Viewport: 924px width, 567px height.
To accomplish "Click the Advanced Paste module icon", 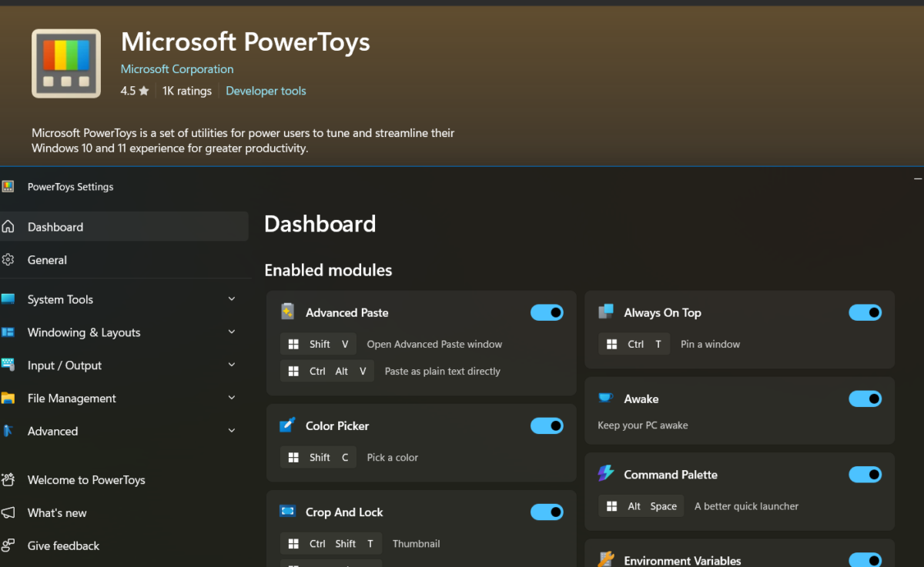I will coord(287,312).
